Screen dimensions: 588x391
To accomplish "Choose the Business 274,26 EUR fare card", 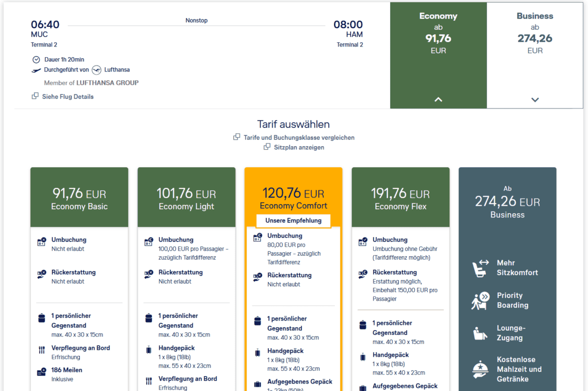I will pyautogui.click(x=507, y=279).
